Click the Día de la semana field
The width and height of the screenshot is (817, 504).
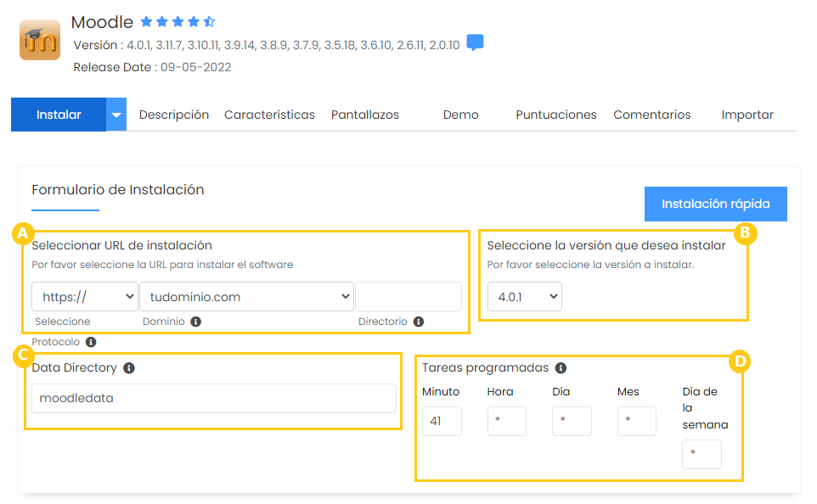pyautogui.click(x=701, y=454)
